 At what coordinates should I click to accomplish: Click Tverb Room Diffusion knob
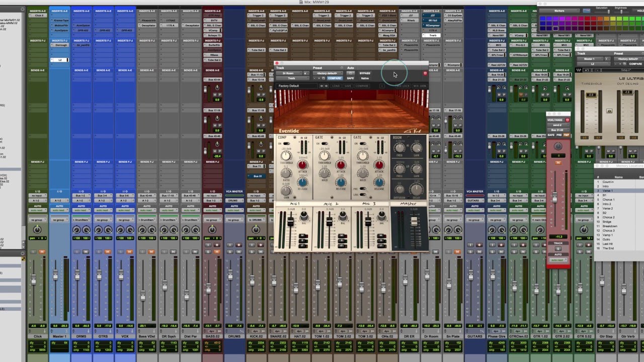[x=399, y=190]
